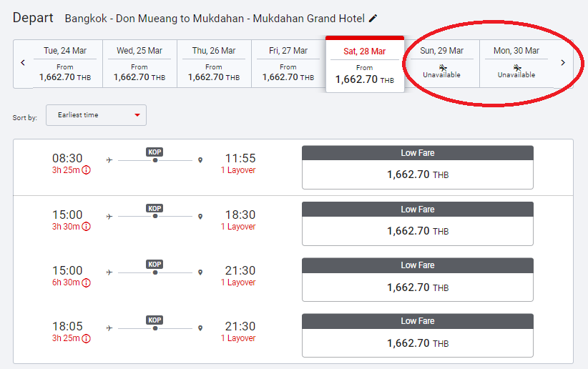Go to next dates with right arrow
The image size is (588, 369).
562,63
